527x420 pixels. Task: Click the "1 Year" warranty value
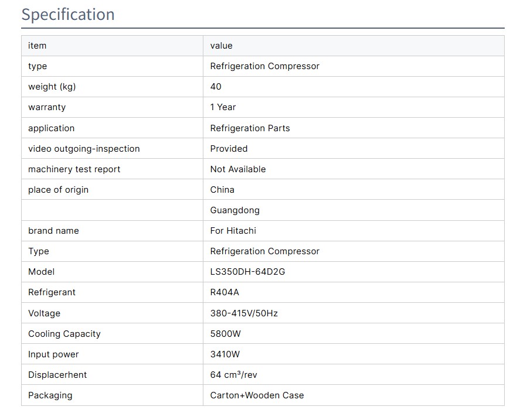click(223, 107)
